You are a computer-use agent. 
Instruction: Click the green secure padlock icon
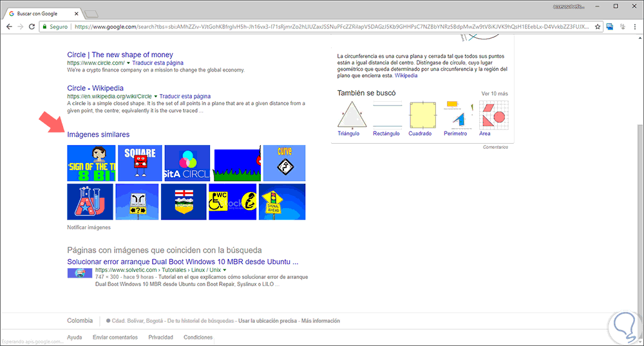coord(45,26)
